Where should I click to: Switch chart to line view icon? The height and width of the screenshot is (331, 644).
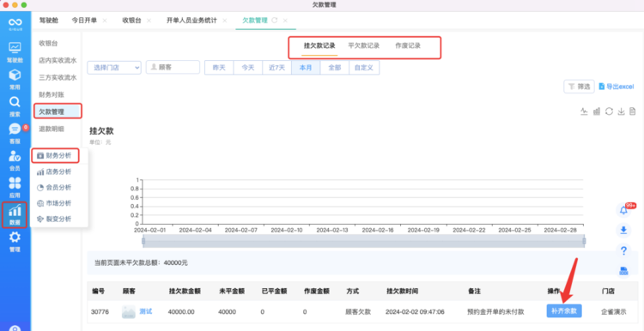tap(584, 111)
